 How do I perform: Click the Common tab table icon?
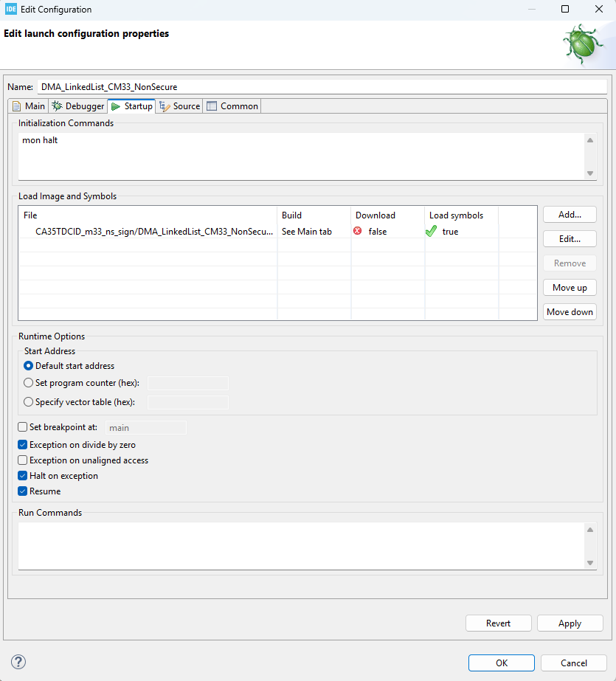[212, 106]
